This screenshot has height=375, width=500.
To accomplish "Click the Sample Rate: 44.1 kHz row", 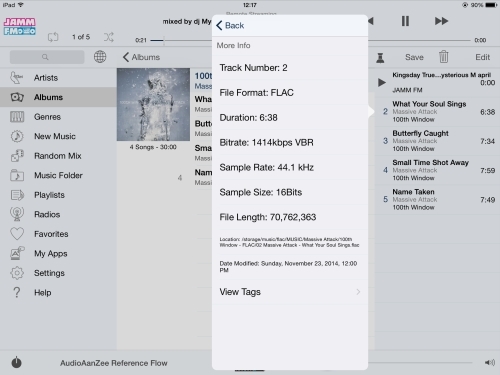I will click(x=290, y=167).
